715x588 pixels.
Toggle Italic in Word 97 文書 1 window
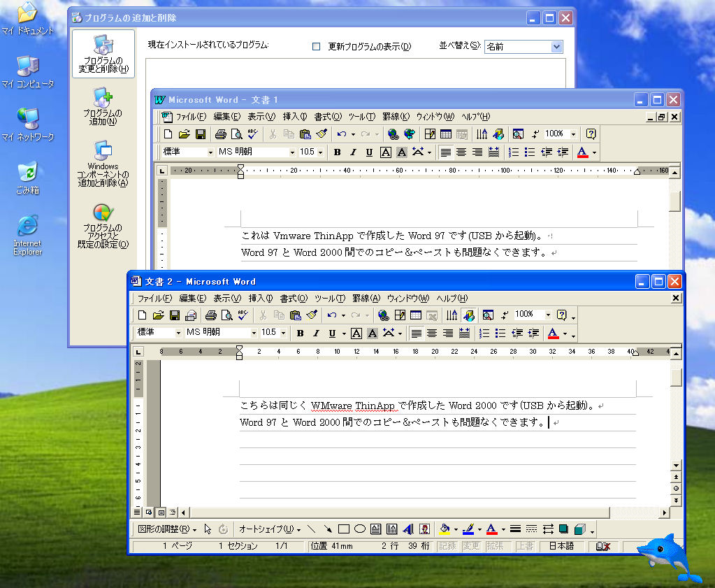pyautogui.click(x=353, y=152)
